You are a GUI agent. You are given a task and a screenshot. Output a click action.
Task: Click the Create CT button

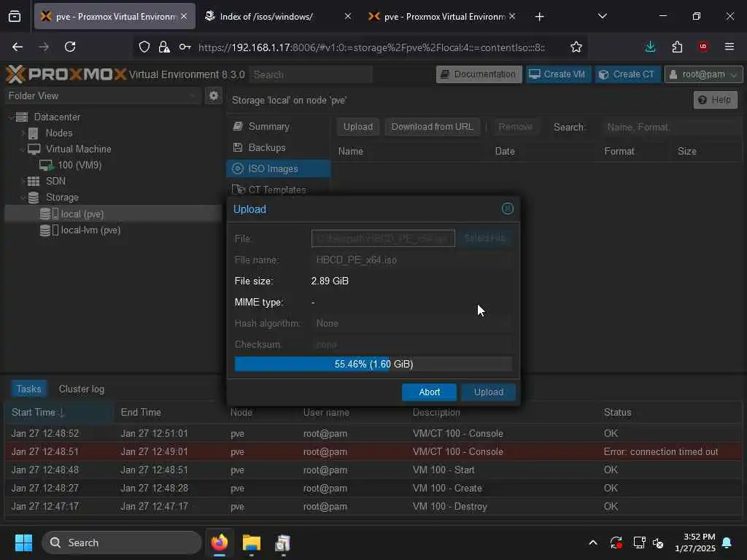point(627,74)
